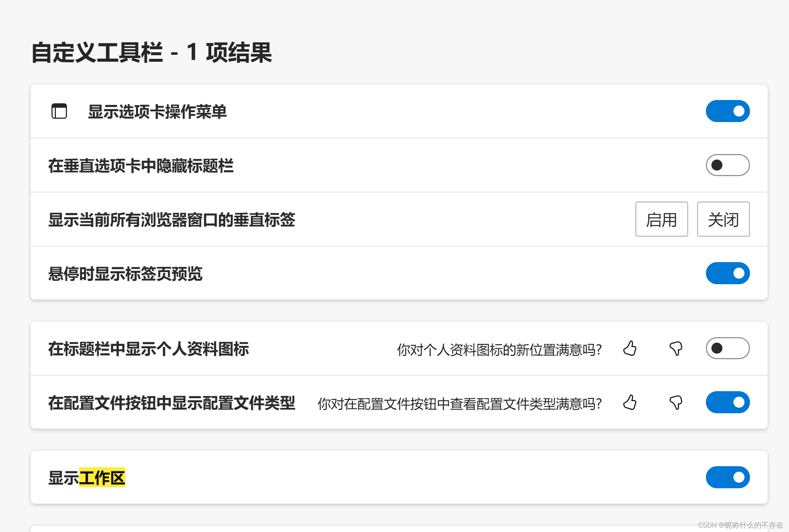Thumbs down the profile type button feedback
Screen dimensions: 789x532
tap(676, 403)
